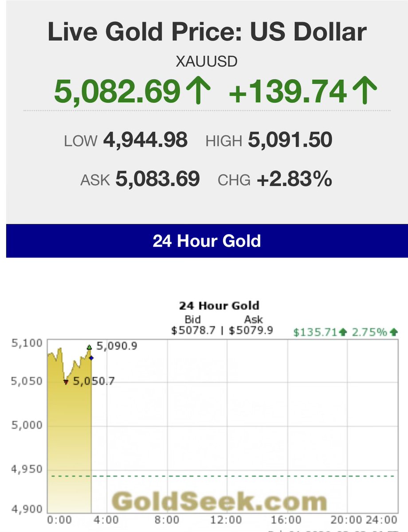Click the 24 Hour Gold blue tab bar
Image resolution: width=408 pixels, height=532 pixels.
point(207,241)
